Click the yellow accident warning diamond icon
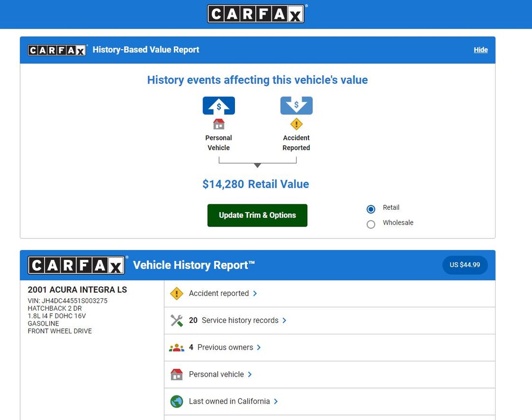The image size is (532, 420). [x=176, y=293]
